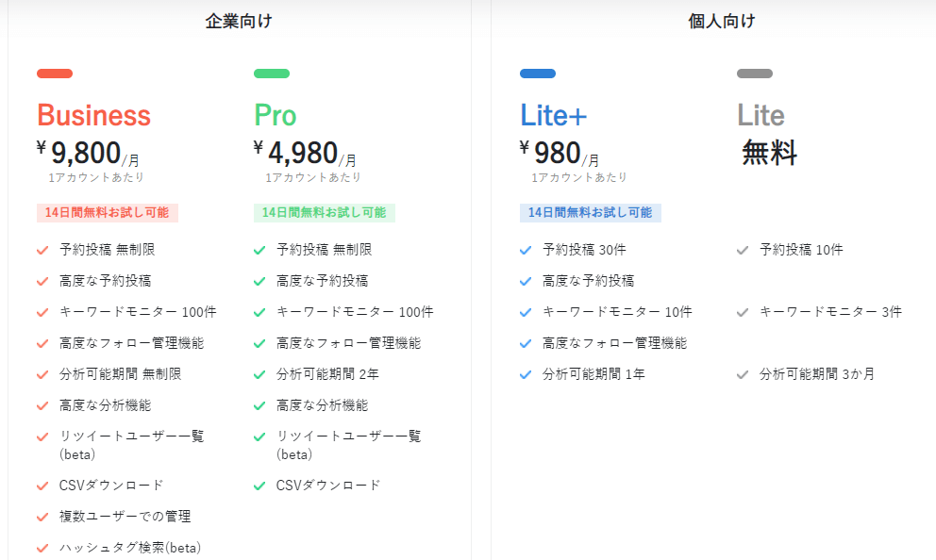The height and width of the screenshot is (560, 936).
Task: Click the green checkmark next to 分析可能期間 2年
Action: point(259,375)
